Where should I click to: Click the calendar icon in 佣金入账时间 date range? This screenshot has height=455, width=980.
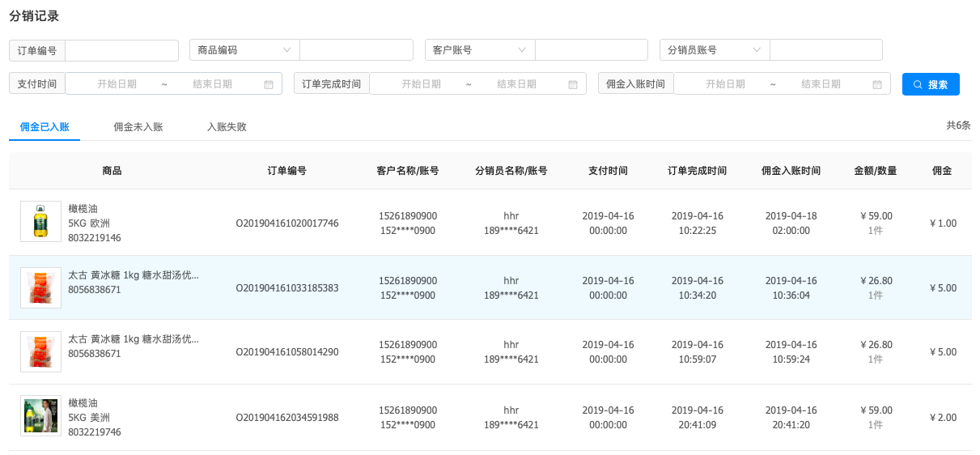click(x=877, y=84)
